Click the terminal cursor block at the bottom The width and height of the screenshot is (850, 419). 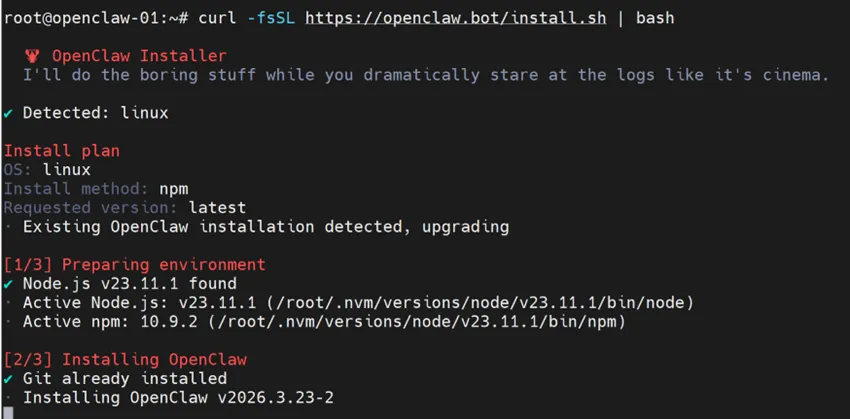click(8, 411)
